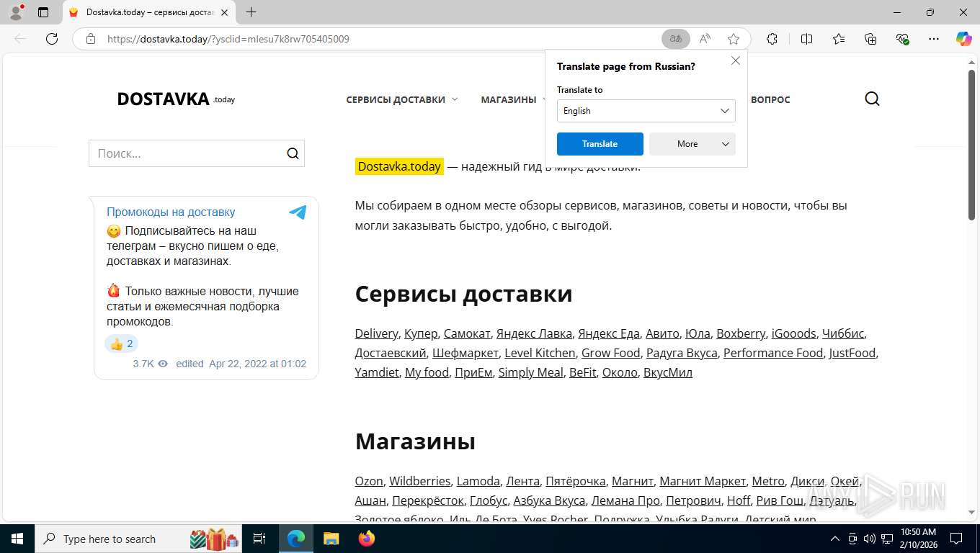Click the sidebar search magnifier icon
980x553 pixels.
click(293, 153)
